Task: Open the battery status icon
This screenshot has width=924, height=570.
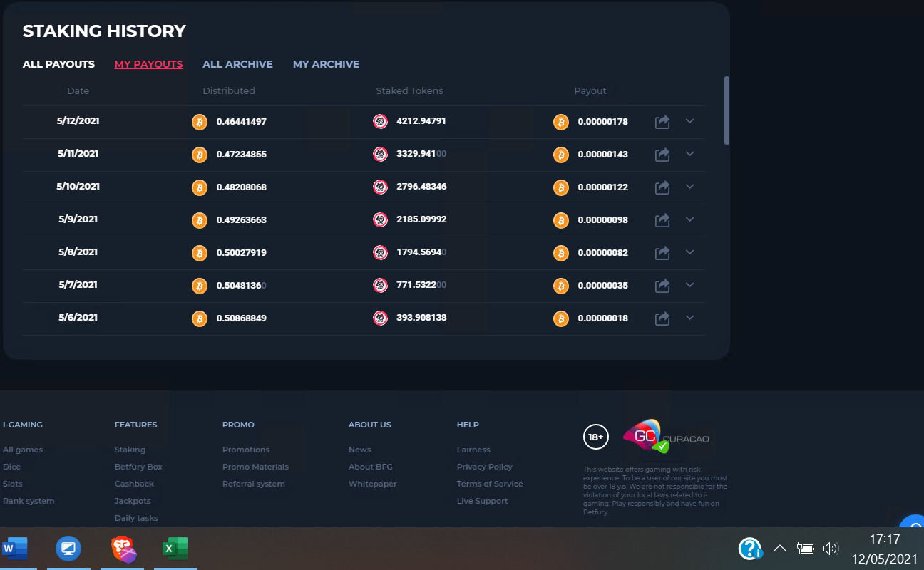Action: [805, 549]
